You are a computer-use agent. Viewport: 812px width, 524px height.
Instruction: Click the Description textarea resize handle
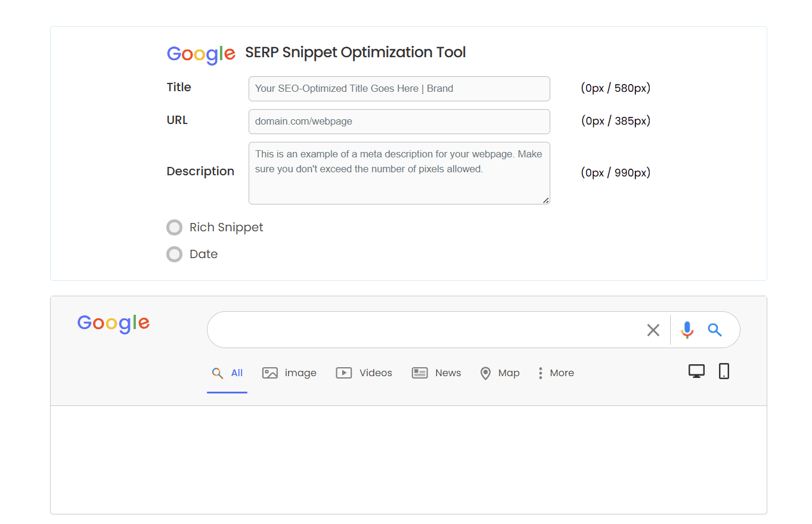click(546, 200)
